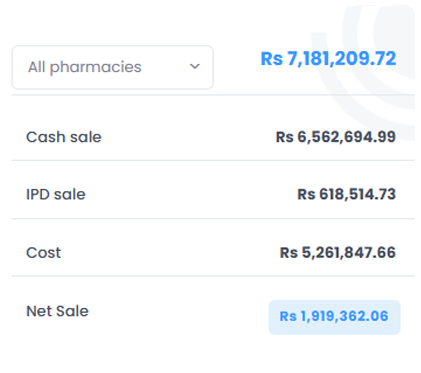Select the IPD sale amount Rs 618,514.73
421x373 pixels.
coord(346,194)
